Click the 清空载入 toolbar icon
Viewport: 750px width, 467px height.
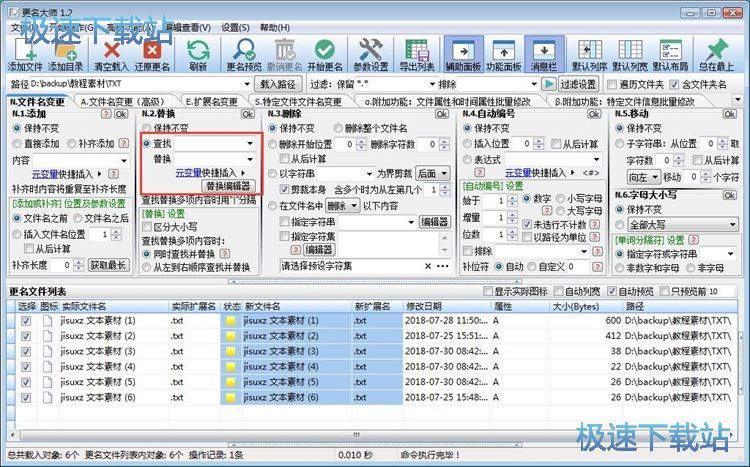point(111,54)
